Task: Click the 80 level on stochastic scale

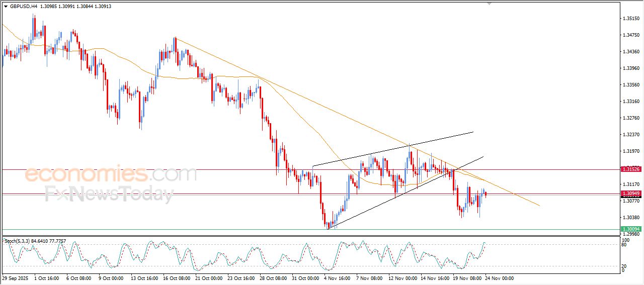Action: click(x=623, y=245)
